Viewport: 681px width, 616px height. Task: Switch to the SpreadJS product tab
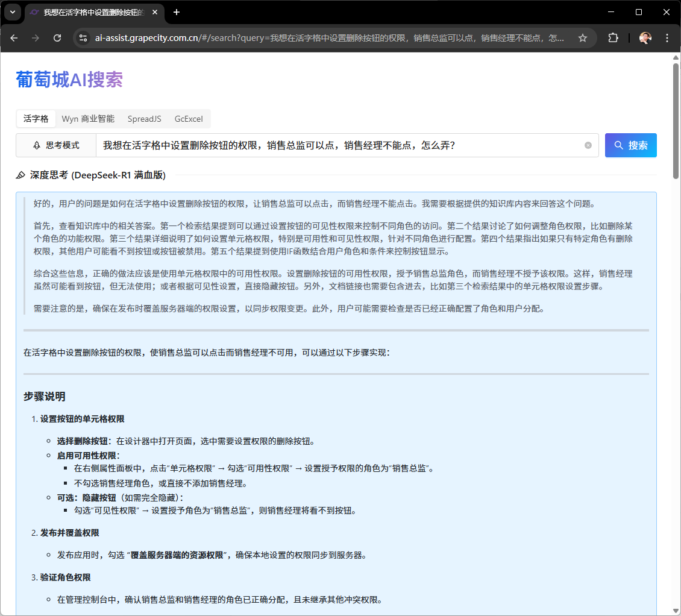144,119
